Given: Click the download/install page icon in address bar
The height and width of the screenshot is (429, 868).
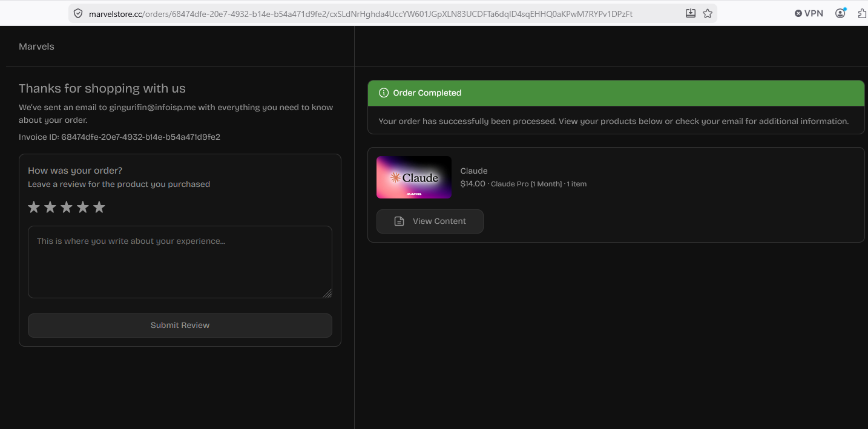Looking at the screenshot, I should (x=691, y=13).
